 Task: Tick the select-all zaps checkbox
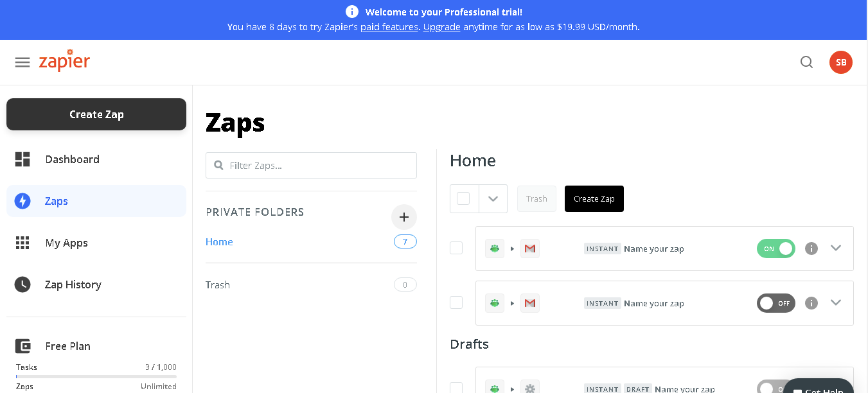[463, 198]
